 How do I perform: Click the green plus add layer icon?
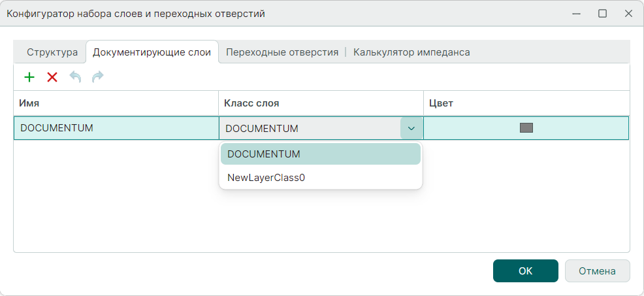pos(29,77)
